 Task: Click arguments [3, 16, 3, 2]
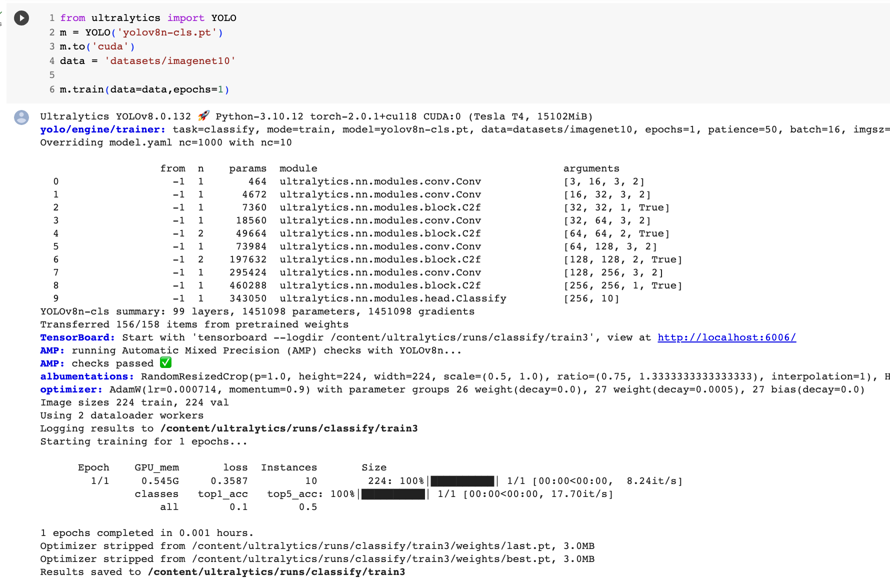click(x=604, y=181)
